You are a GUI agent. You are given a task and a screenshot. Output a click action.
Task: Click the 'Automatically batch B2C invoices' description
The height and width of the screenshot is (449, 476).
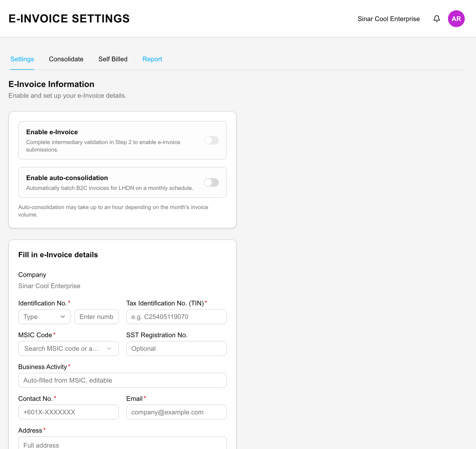click(110, 188)
